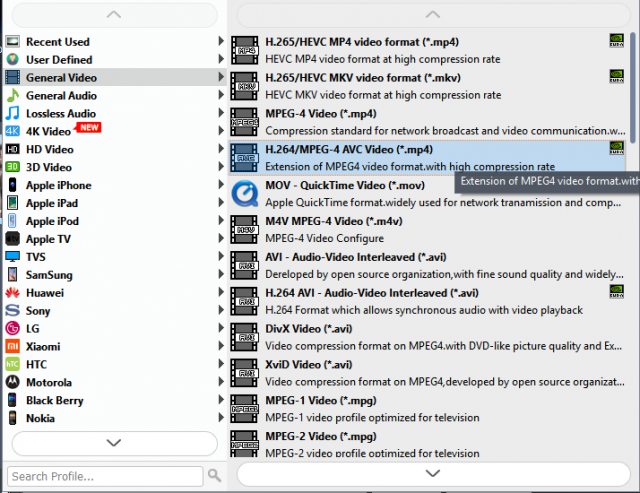Open the Nokia device category

(115, 418)
